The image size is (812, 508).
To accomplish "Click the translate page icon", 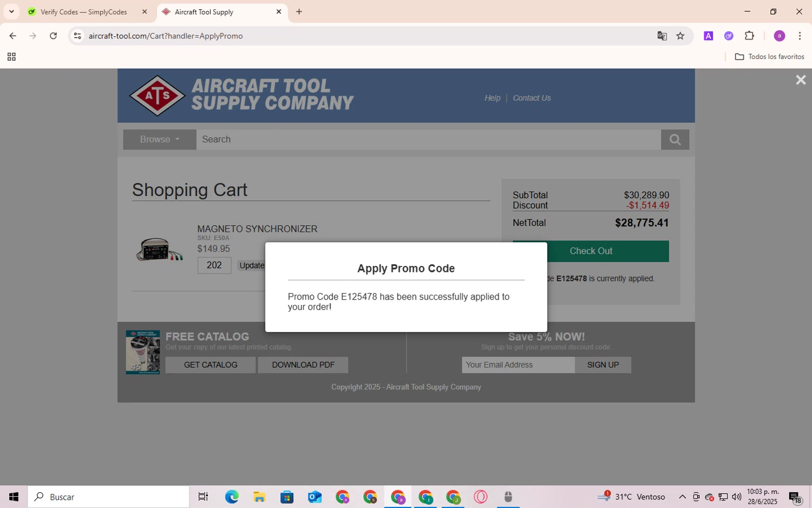I will [662, 36].
